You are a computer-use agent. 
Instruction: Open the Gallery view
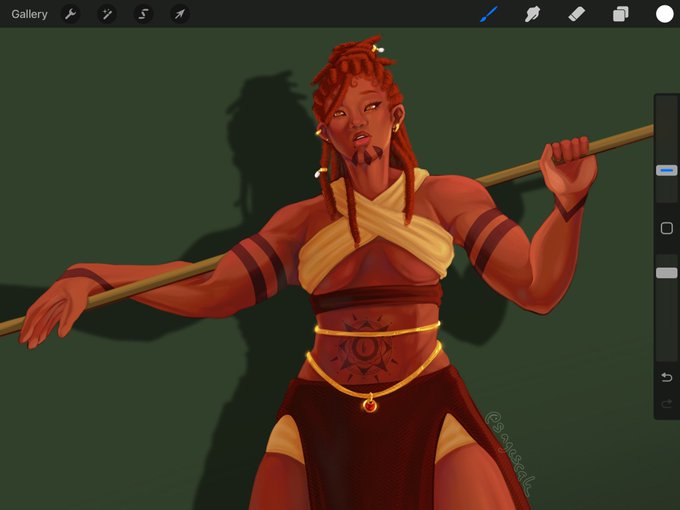[29, 14]
